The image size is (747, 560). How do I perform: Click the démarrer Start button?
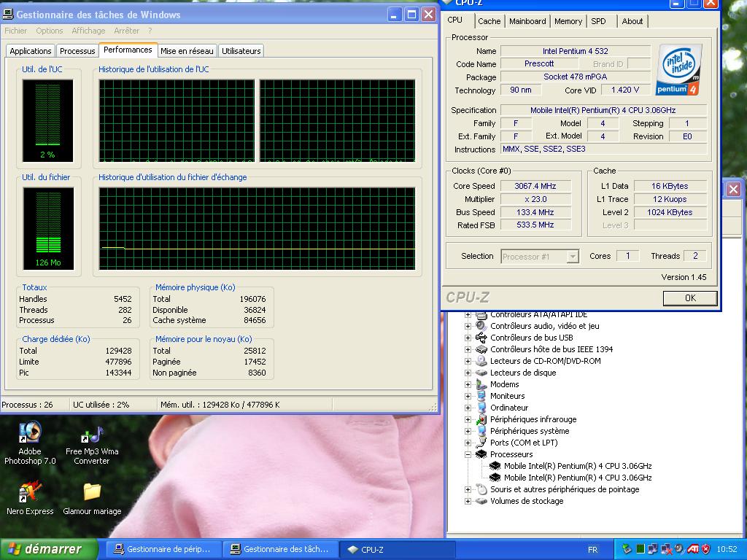coord(49,550)
